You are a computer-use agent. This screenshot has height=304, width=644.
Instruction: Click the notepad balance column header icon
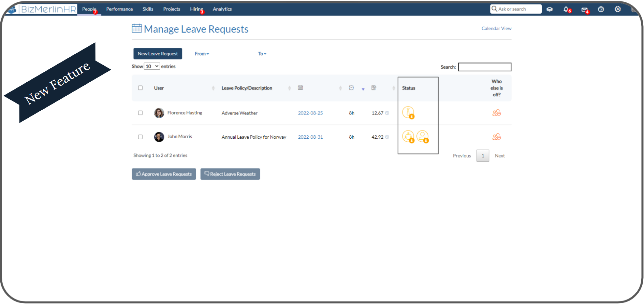click(374, 88)
